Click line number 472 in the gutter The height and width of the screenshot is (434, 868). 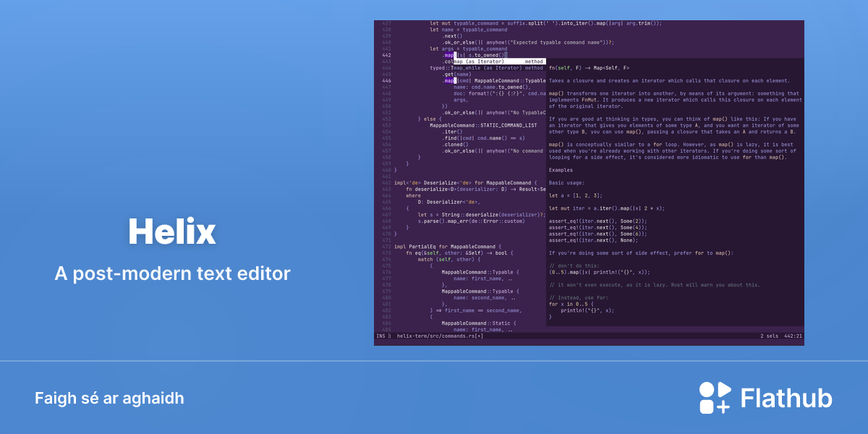click(x=385, y=247)
